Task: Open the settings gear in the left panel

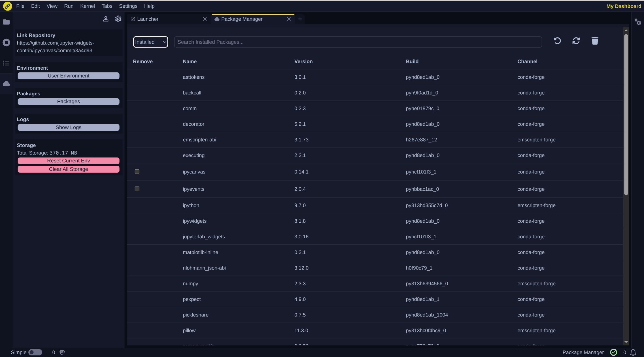Action: click(x=118, y=19)
